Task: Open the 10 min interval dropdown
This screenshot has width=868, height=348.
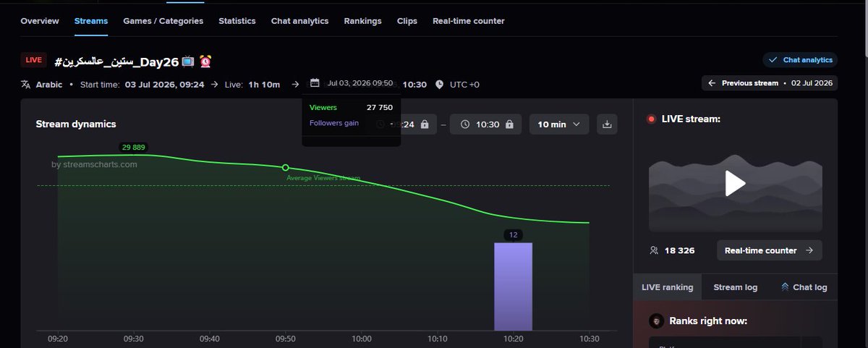Action: pos(558,124)
